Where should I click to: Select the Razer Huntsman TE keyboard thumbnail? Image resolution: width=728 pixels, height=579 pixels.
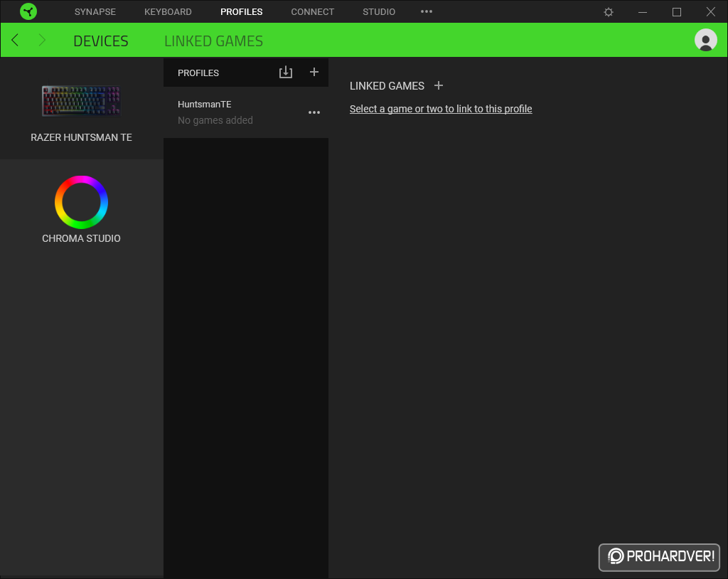81,101
